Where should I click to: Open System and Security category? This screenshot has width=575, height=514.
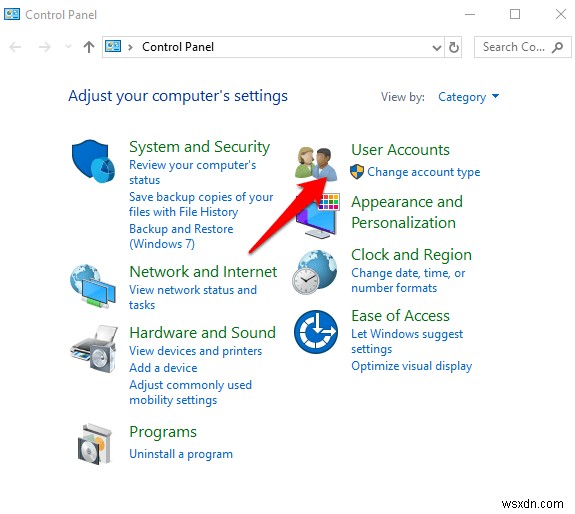click(x=199, y=147)
